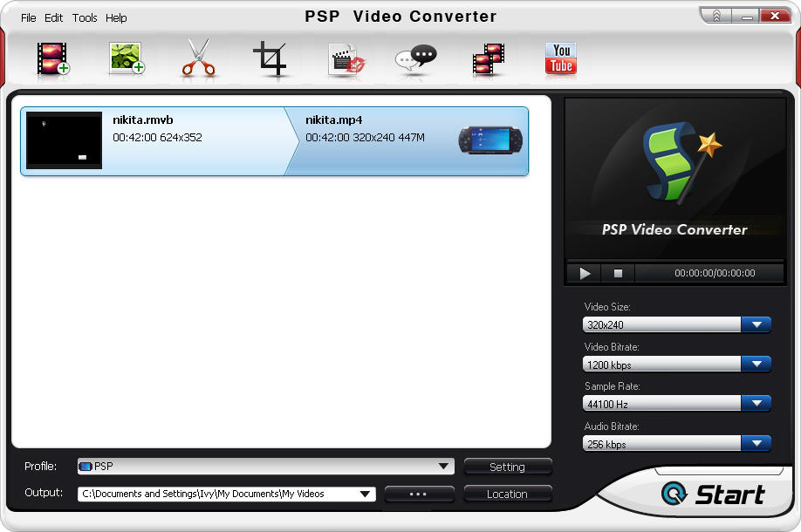Open the Edit menu
The height and width of the screenshot is (532, 801).
[x=53, y=17]
